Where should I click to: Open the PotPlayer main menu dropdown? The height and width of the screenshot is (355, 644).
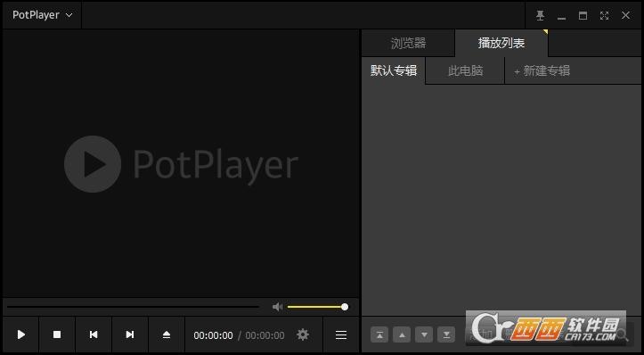(42, 15)
